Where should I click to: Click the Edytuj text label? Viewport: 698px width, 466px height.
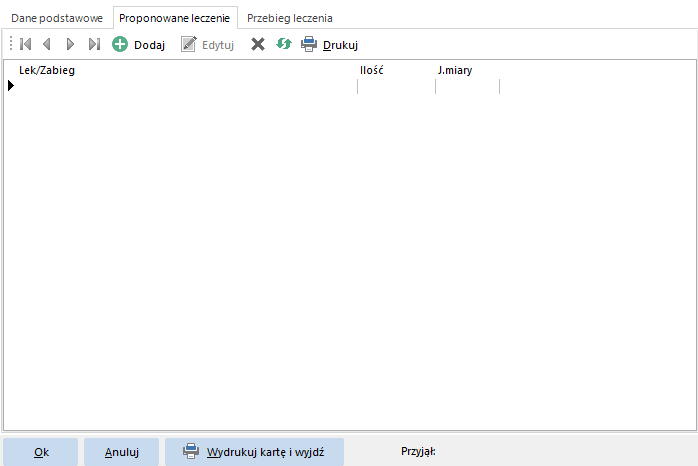218,45
